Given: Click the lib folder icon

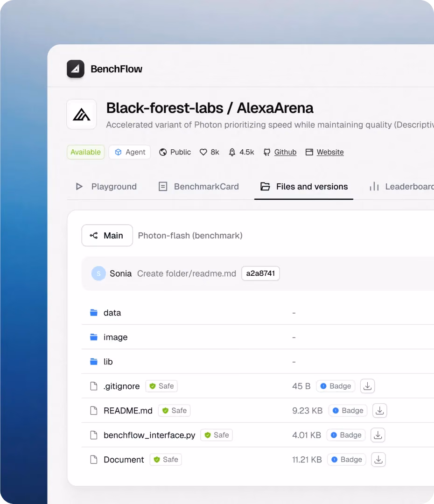Looking at the screenshot, I should (94, 361).
